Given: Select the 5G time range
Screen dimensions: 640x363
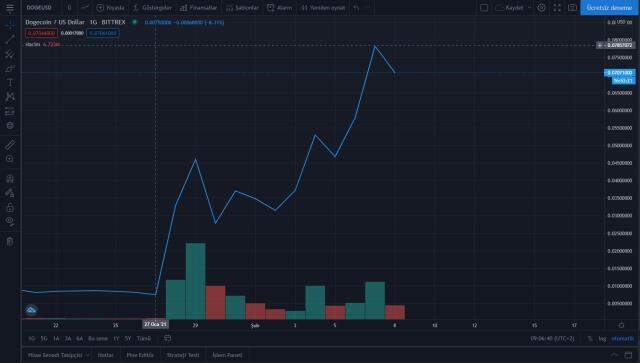Looking at the screenshot, I should coord(44,339).
